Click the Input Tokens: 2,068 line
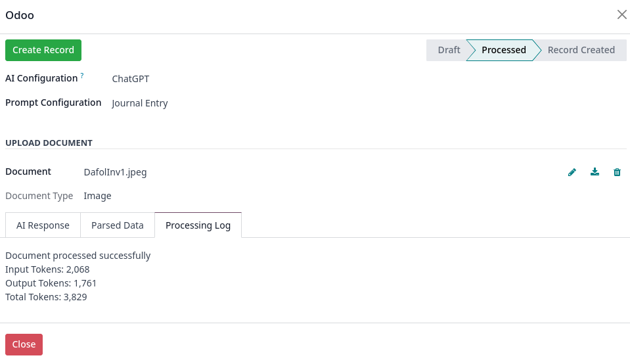This screenshot has height=364, width=630. (x=47, y=269)
